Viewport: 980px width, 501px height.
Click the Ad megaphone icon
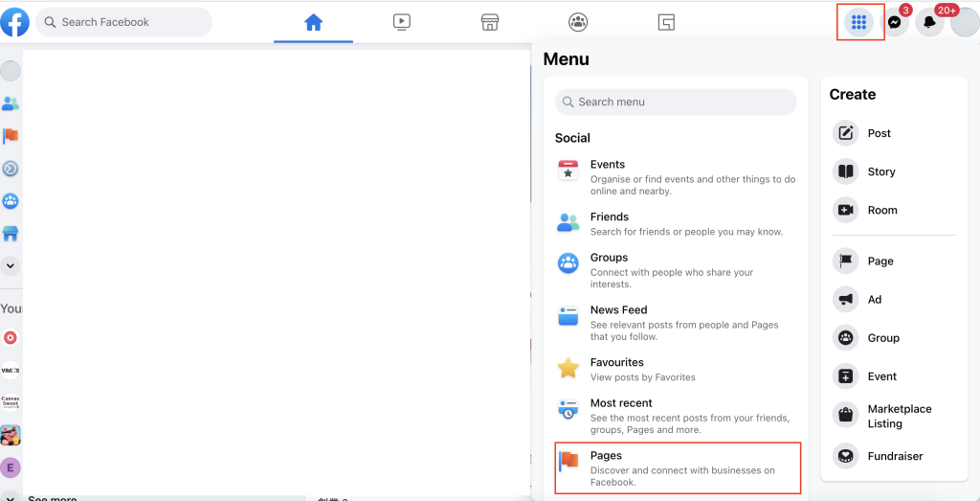click(846, 300)
